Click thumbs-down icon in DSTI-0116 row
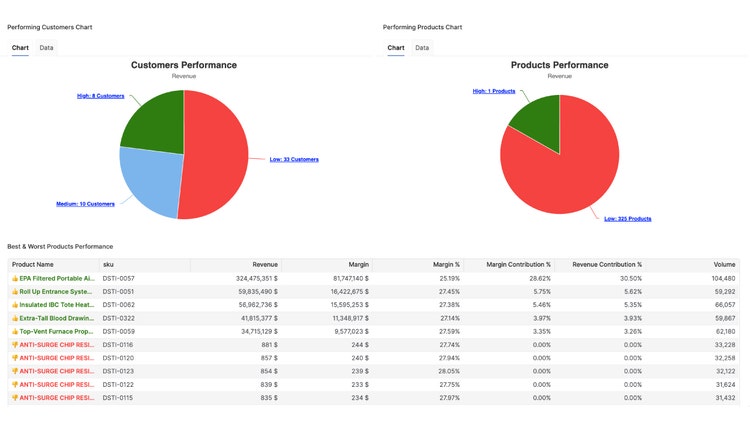 15,344
